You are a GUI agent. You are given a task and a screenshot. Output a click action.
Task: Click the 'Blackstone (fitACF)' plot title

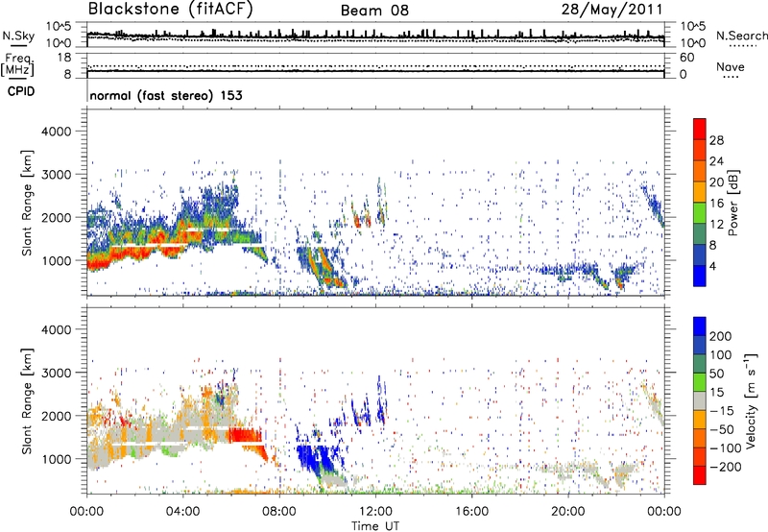click(170, 9)
